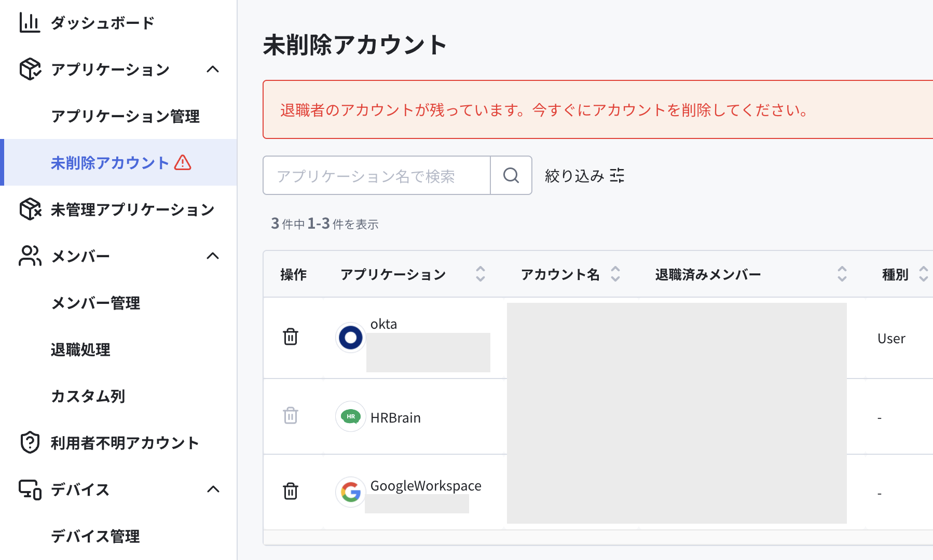Click the Google logo

tap(351, 492)
